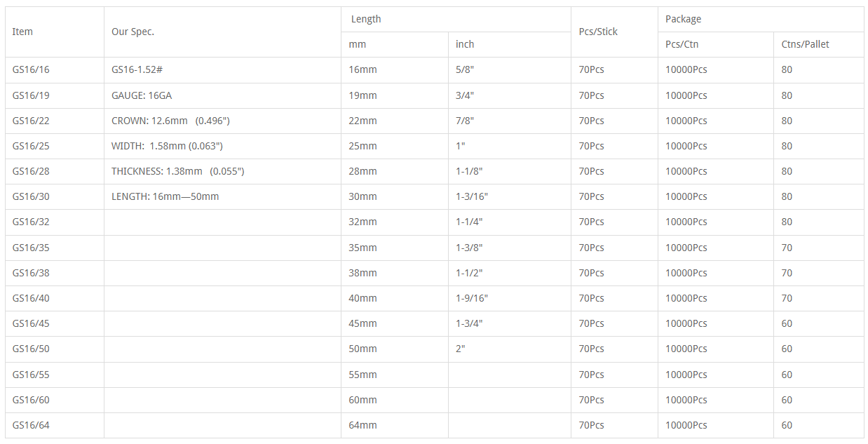Click the 1-9/16" inch value
868x444 pixels.
coord(472,298)
